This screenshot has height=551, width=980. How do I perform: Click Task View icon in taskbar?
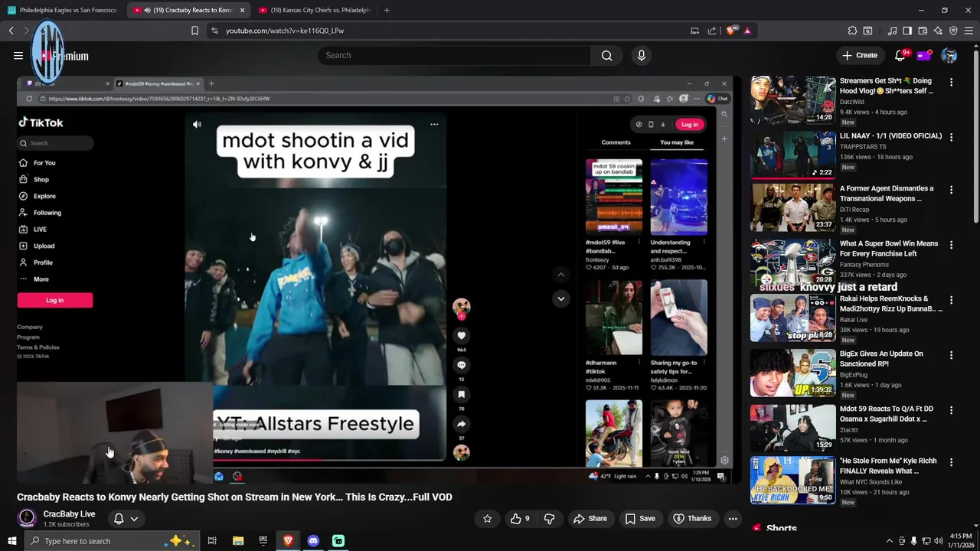point(212,541)
